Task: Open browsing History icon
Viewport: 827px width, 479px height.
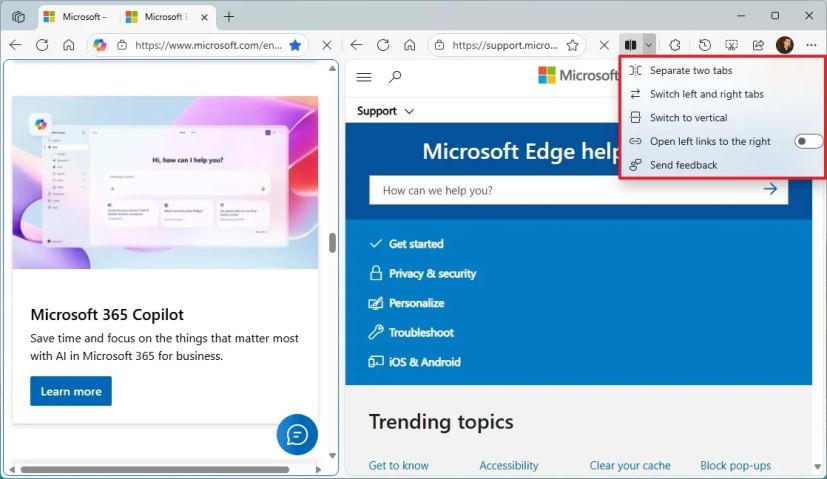Action: 705,45
